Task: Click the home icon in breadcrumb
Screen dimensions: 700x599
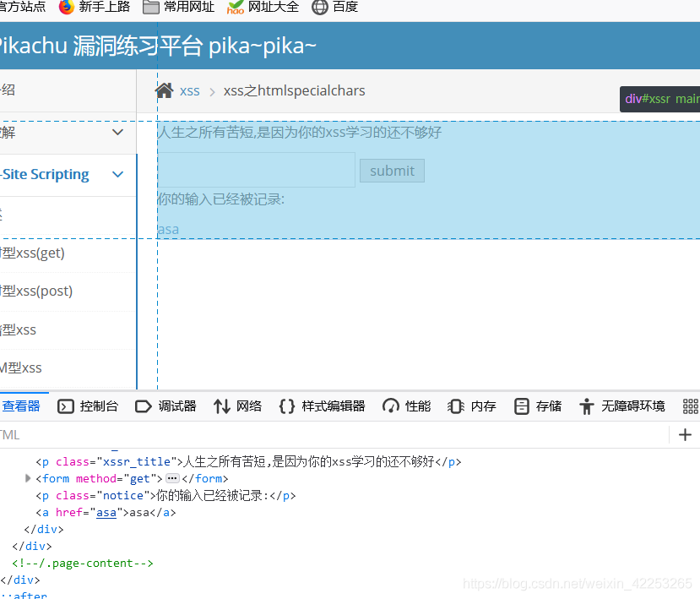Action: 165,90
